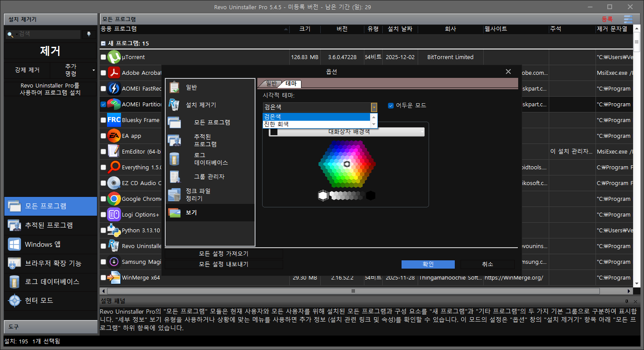This screenshot has height=350, width=644.
Task: Click the Adobe Acrobat program icon
Action: coord(114,73)
